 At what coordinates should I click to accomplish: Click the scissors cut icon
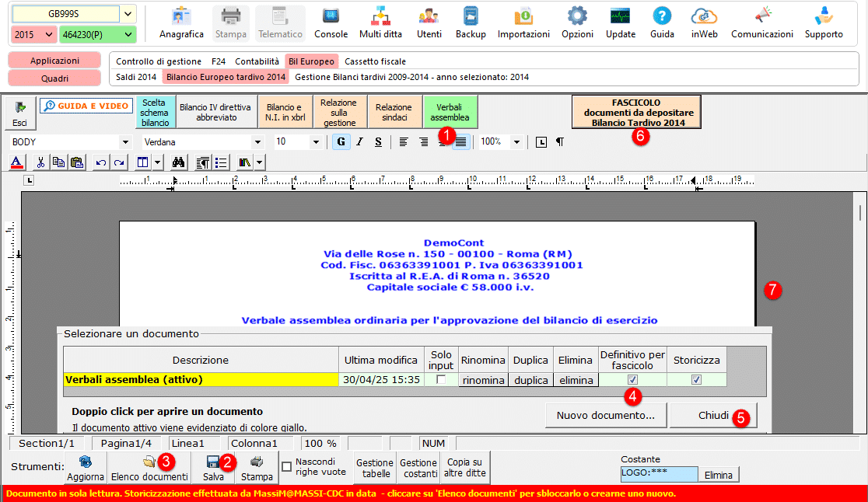coord(40,162)
